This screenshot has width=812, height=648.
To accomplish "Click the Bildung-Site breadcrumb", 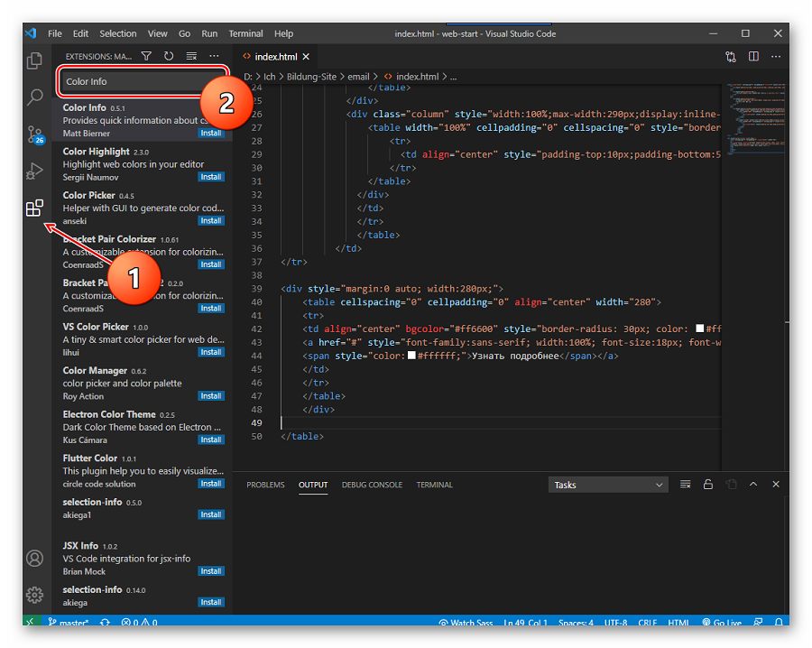I will point(311,77).
